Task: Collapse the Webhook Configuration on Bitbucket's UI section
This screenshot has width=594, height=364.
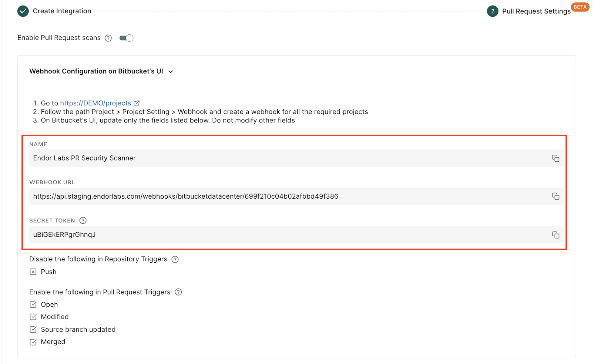Action: click(x=171, y=71)
